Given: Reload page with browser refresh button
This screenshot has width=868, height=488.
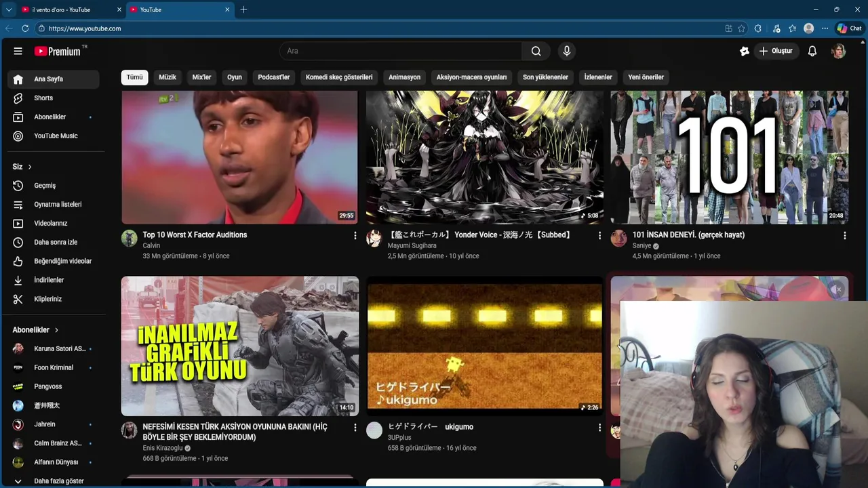Looking at the screenshot, I should point(25,28).
